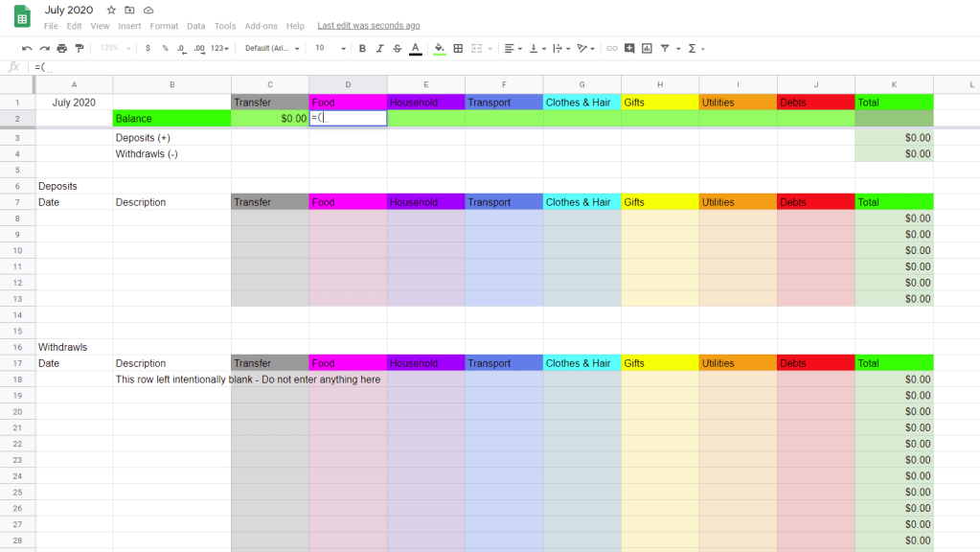Click the 'Last edit was seconds ago' link
980x552 pixels.
pyautogui.click(x=369, y=26)
